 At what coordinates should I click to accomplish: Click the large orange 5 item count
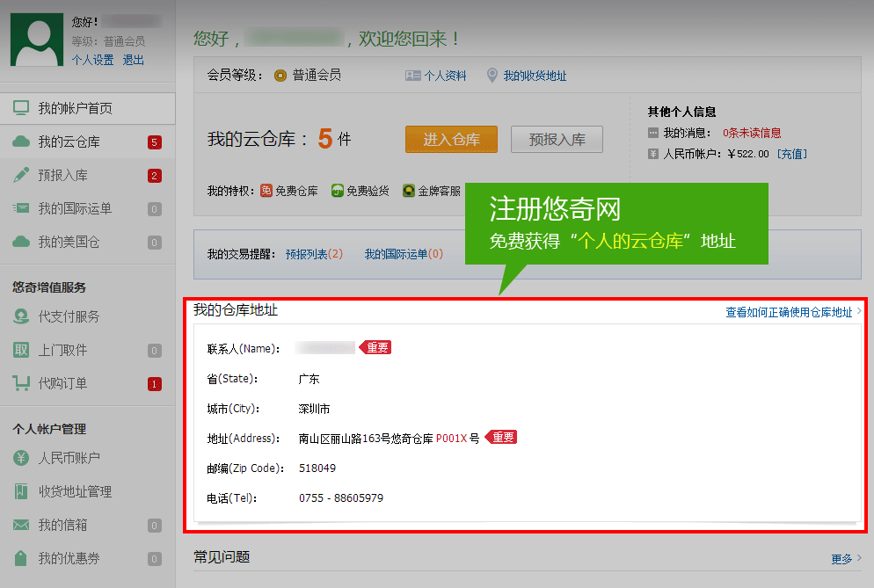coord(325,139)
